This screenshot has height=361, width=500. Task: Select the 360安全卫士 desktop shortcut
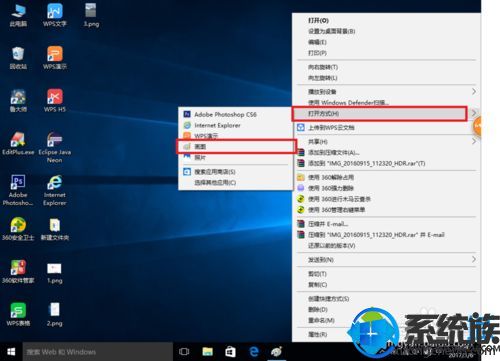tap(18, 229)
